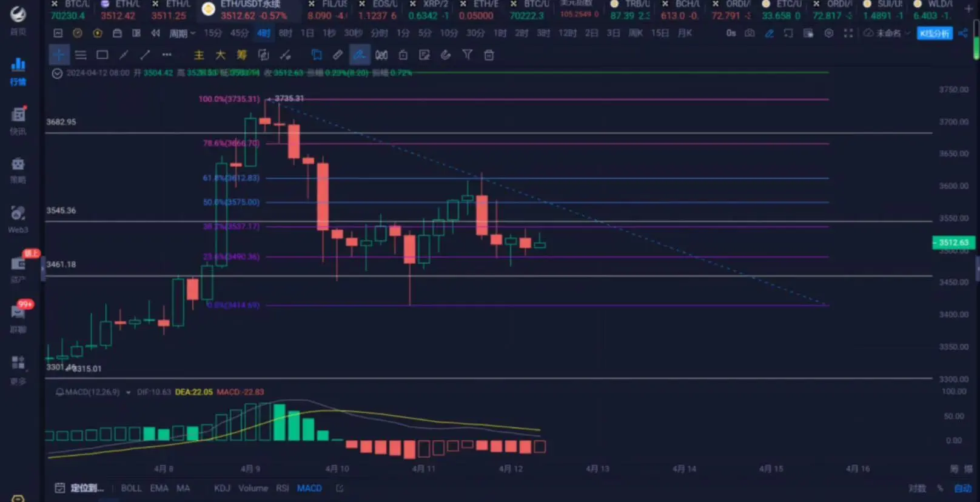The width and height of the screenshot is (980, 502).
Task: Switch to the XRP symbol tab
Action: tap(428, 10)
